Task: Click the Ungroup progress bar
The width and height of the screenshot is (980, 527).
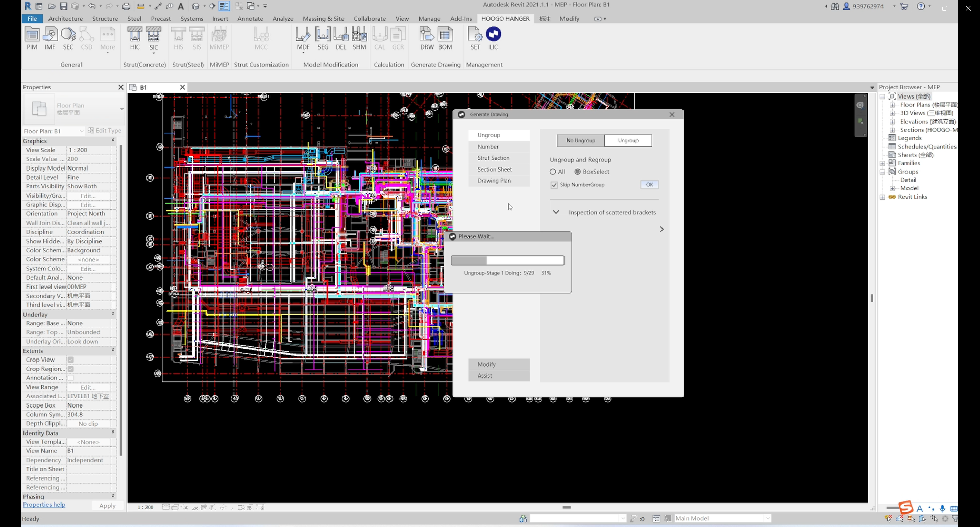Action: coord(507,260)
